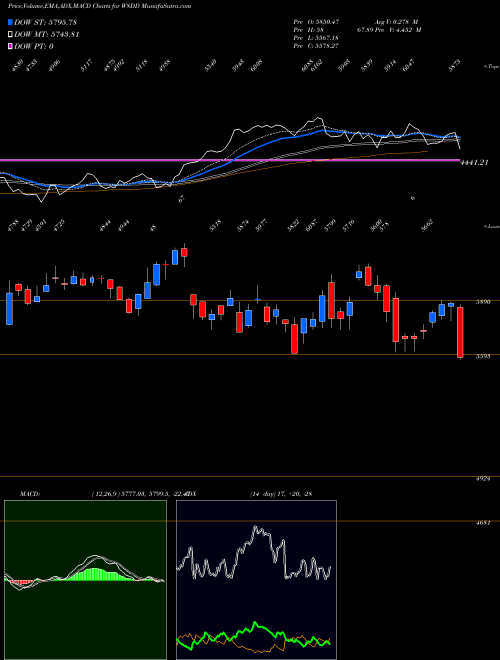Click the 5593 support level label
This screenshot has width=500, height=660.
point(482,357)
